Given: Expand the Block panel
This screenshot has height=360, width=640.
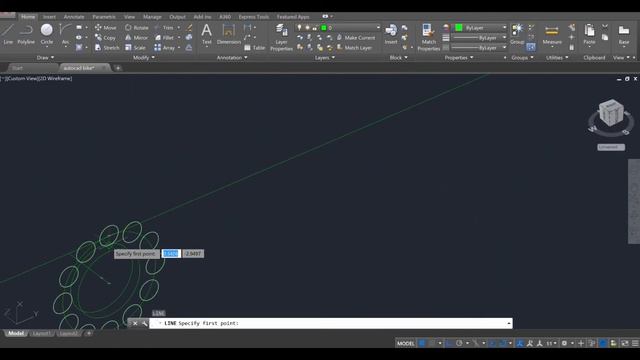Looking at the screenshot, I should pyautogui.click(x=398, y=58).
